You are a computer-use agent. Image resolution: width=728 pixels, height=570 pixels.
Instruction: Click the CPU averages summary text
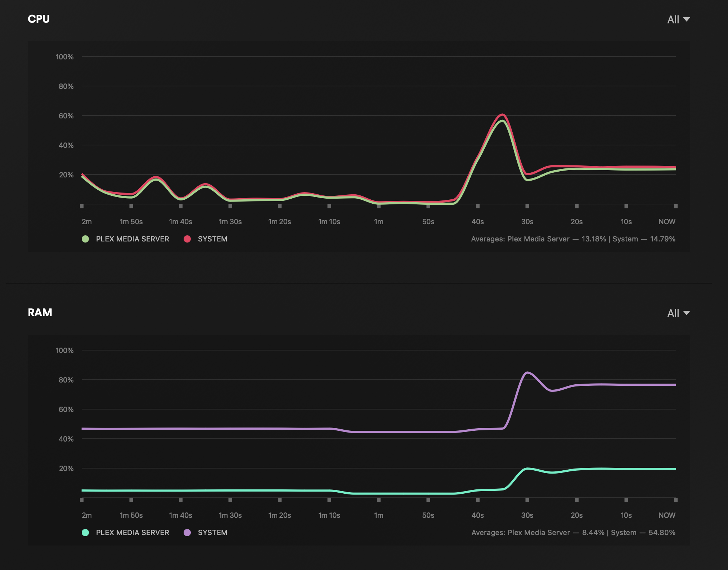click(573, 239)
